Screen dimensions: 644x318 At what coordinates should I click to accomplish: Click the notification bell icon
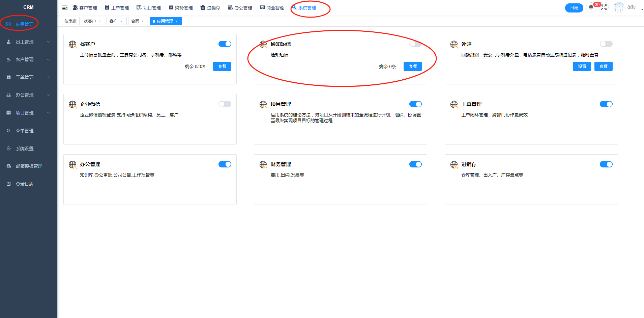click(591, 7)
